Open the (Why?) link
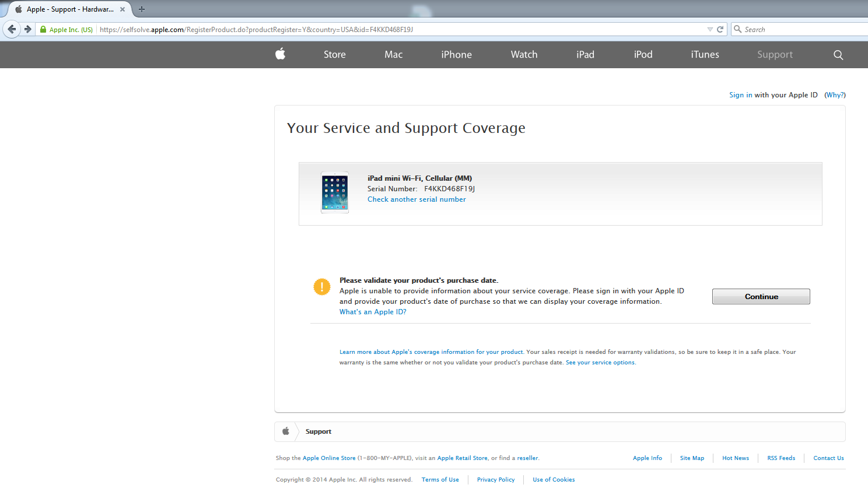This screenshot has width=868, height=488. tap(835, 95)
